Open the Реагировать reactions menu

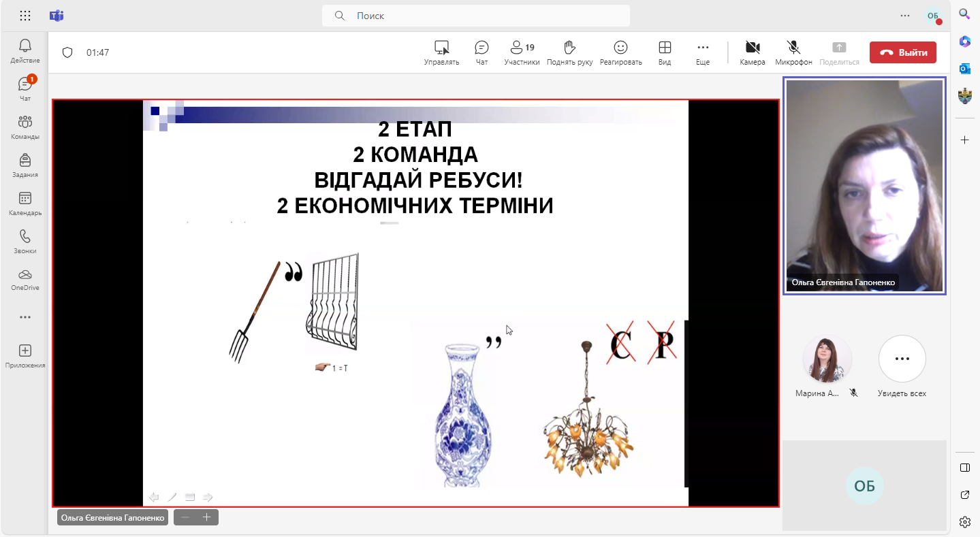(620, 52)
